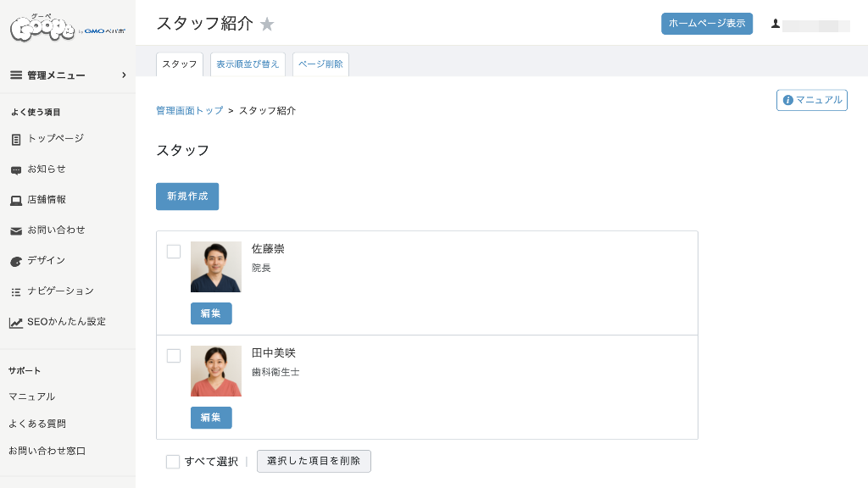This screenshot has height=488, width=868.
Task: Click 佐藤崇's staff photo thumbnail
Action: coord(216,267)
